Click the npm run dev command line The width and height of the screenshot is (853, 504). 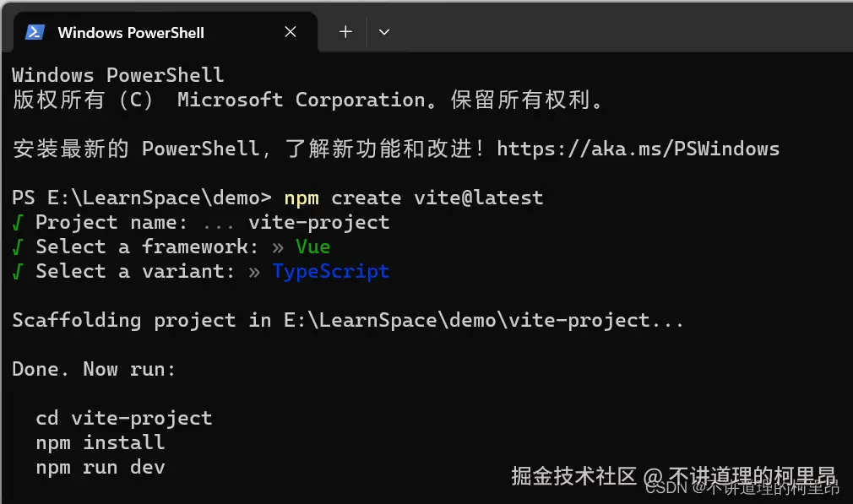tap(100, 467)
